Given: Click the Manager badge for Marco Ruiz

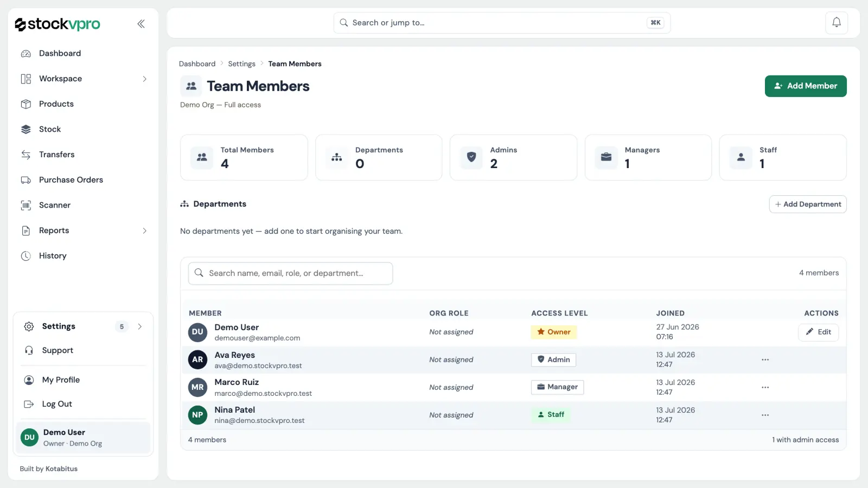Looking at the screenshot, I should point(557,387).
